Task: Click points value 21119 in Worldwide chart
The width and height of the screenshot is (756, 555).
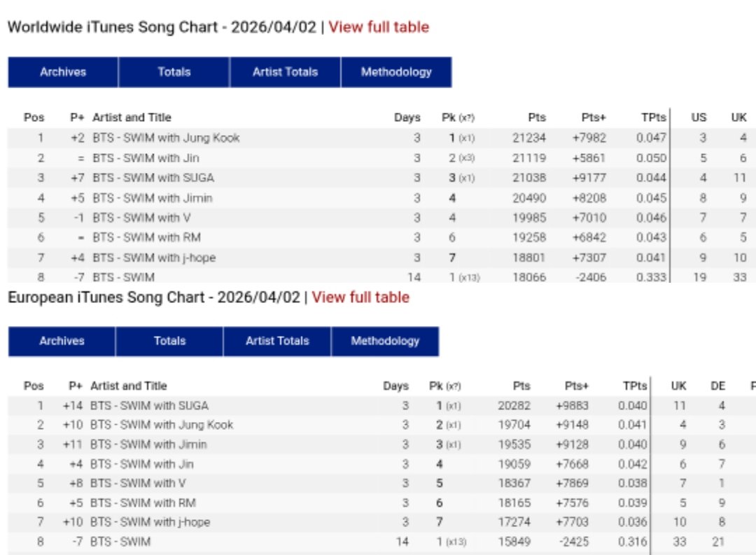Action: click(x=529, y=158)
